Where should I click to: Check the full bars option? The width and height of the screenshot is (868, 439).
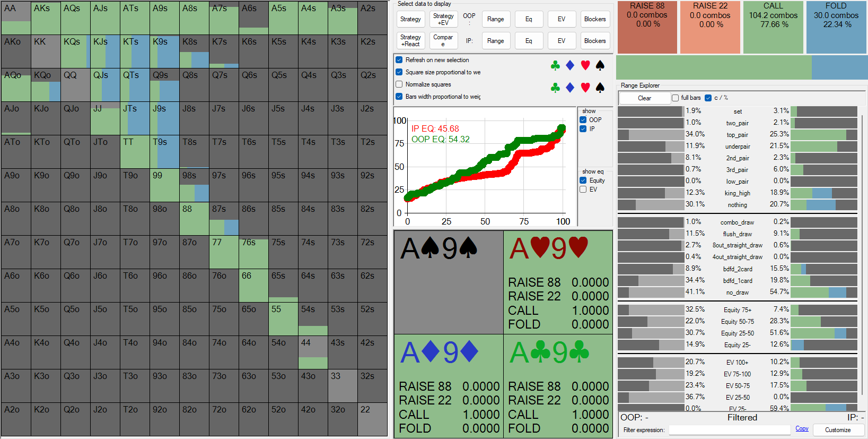coord(676,98)
